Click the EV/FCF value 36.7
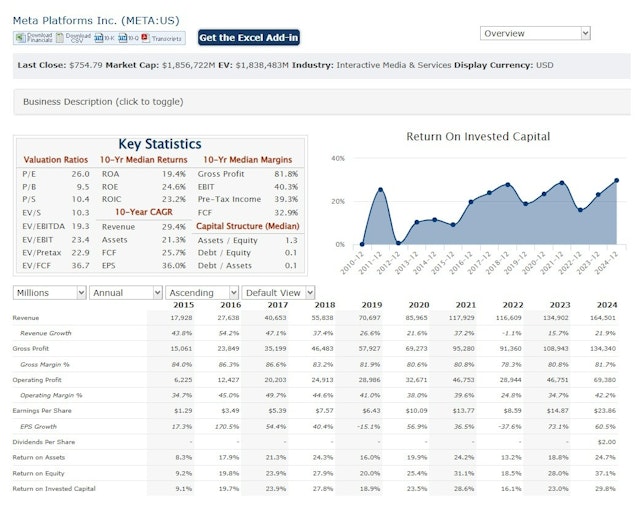Image resolution: width=640 pixels, height=505 pixels. (x=80, y=265)
